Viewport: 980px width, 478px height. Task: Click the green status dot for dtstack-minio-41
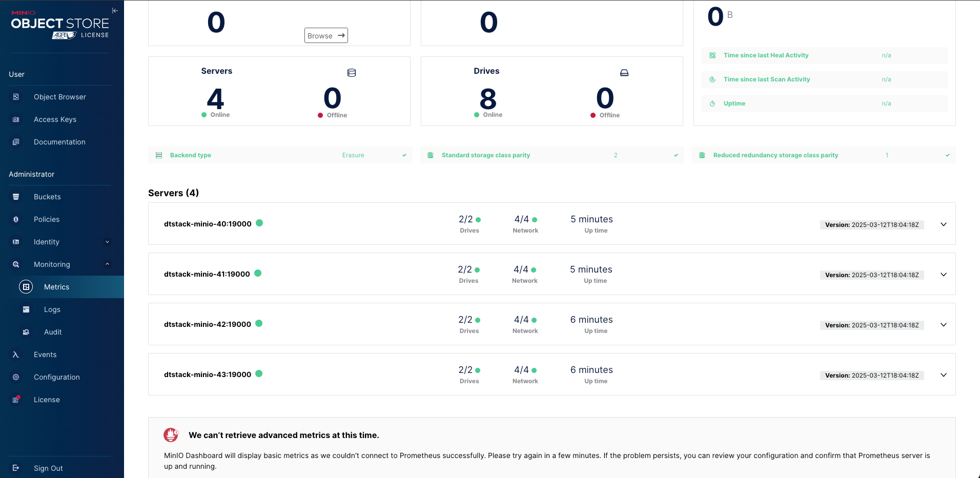[258, 273]
